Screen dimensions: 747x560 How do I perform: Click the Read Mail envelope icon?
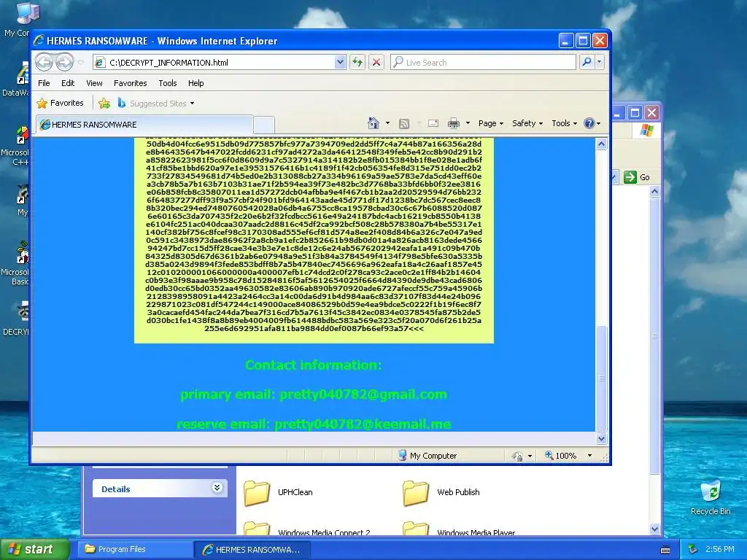433,123
